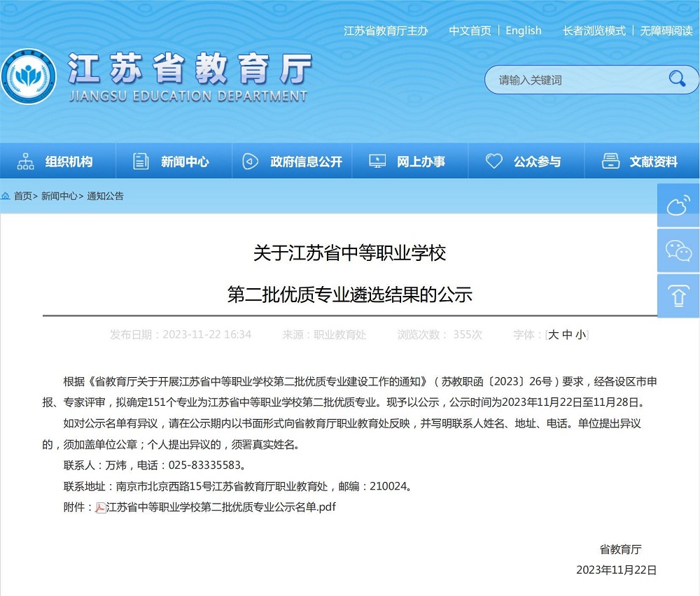Click the keyword search input field
Image resolution: width=700 pixels, height=596 pixels.
tap(574, 80)
